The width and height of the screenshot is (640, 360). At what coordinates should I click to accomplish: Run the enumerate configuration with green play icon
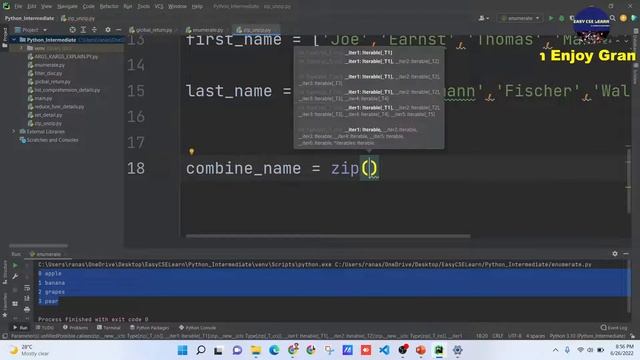pos(551,18)
